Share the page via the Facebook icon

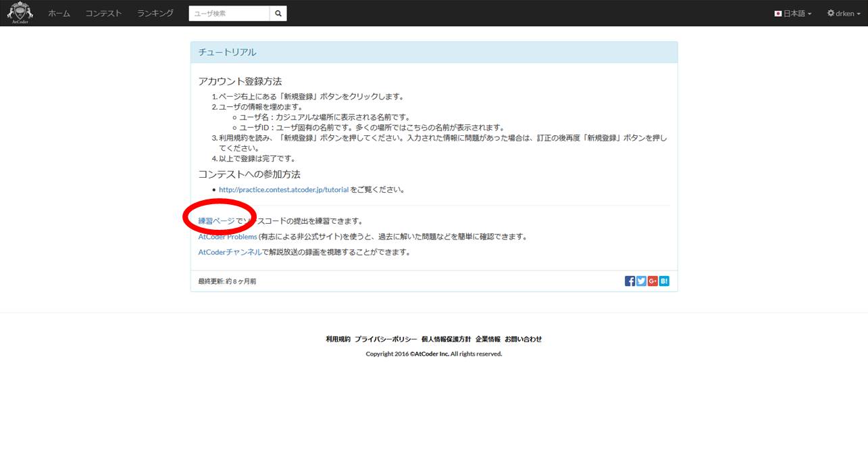tap(629, 280)
